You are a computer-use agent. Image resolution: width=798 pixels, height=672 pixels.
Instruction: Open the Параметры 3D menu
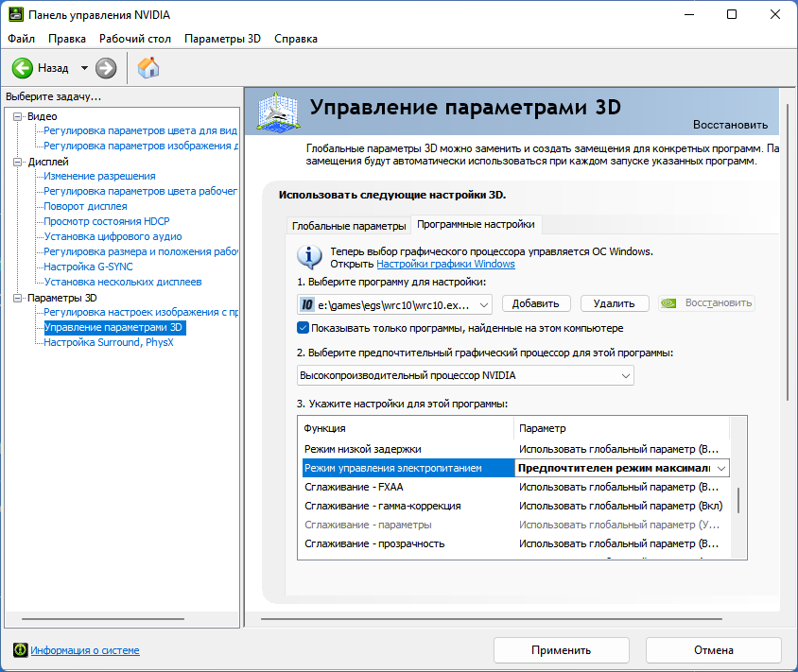pyautogui.click(x=222, y=39)
